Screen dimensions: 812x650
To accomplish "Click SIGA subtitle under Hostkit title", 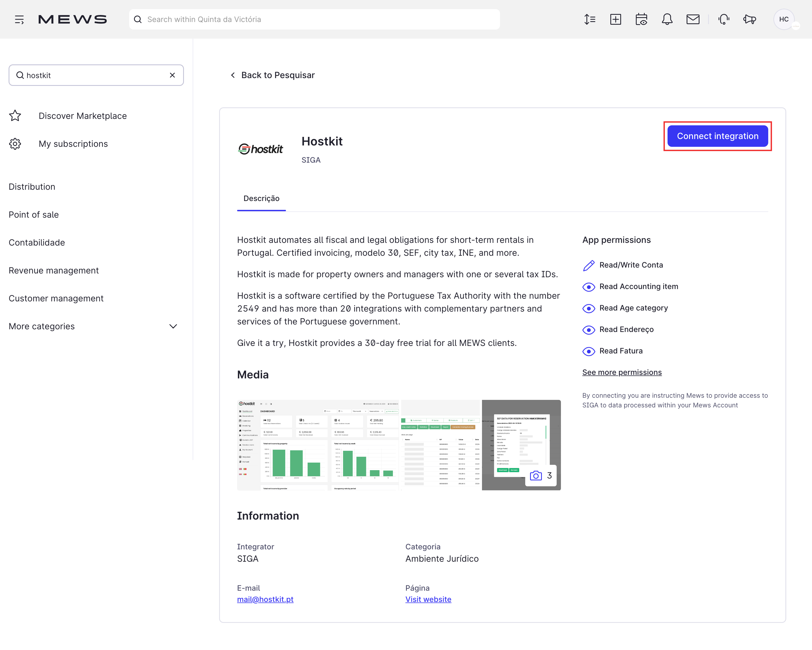I will click(311, 160).
